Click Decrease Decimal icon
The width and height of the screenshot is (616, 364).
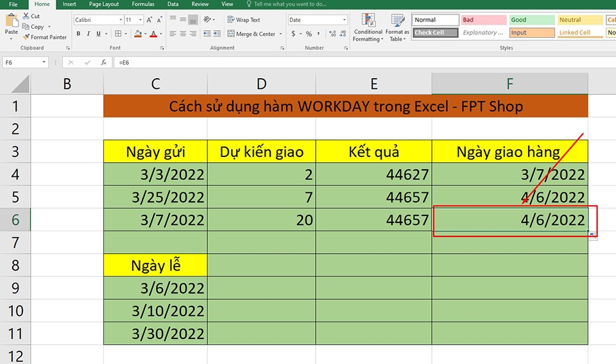[x=343, y=34]
